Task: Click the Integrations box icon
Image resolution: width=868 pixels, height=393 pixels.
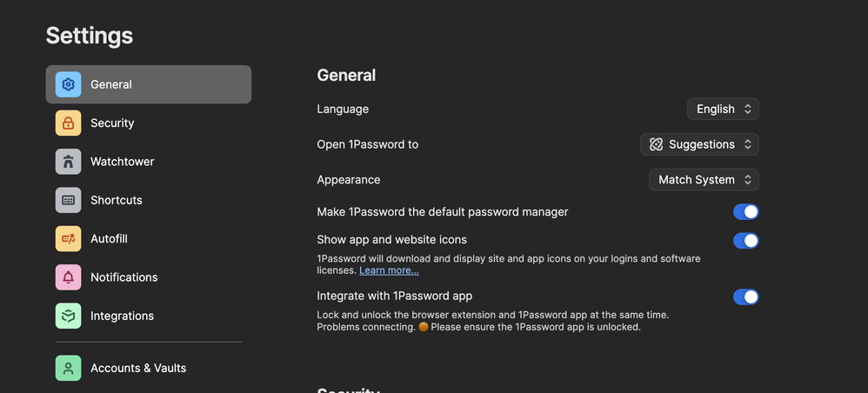Action: (x=68, y=316)
